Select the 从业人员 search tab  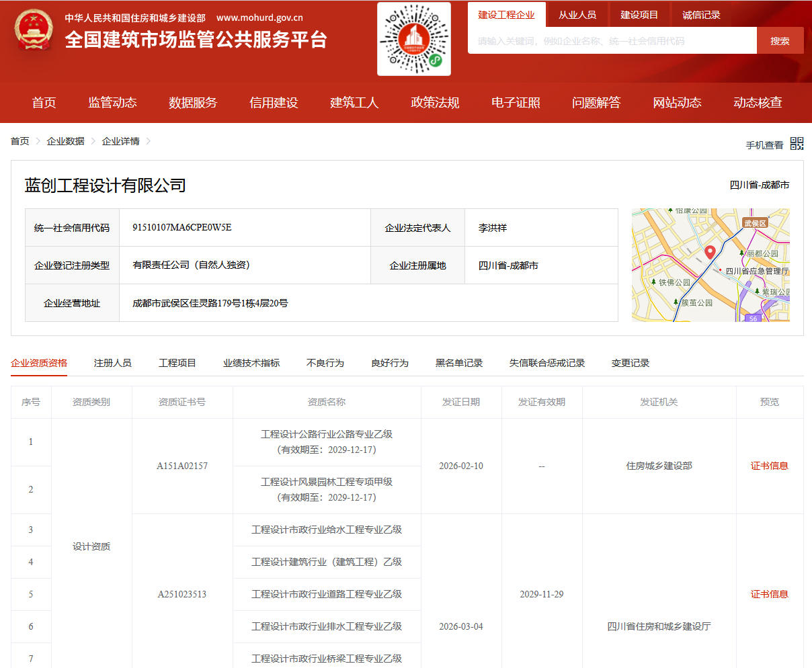(x=577, y=15)
